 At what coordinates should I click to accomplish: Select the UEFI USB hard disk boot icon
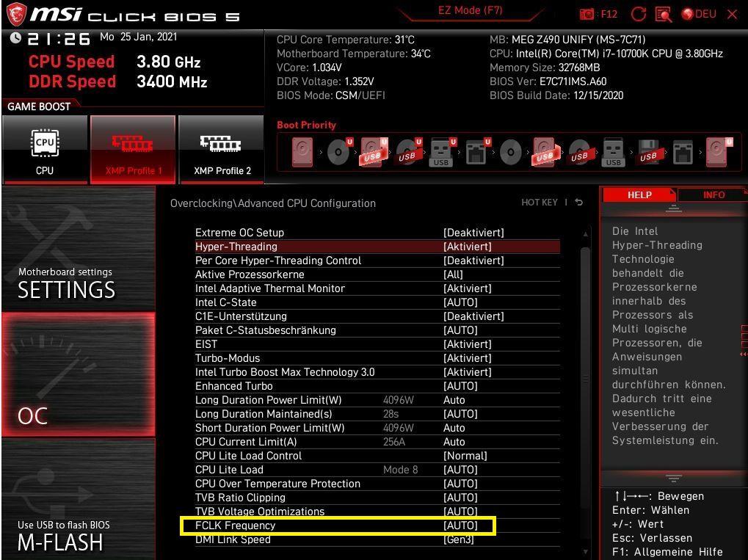374,152
